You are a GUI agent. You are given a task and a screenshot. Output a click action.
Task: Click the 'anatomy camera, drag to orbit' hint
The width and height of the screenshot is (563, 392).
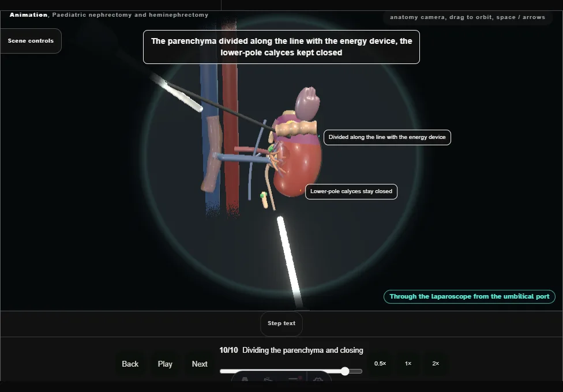pyautogui.click(x=467, y=17)
